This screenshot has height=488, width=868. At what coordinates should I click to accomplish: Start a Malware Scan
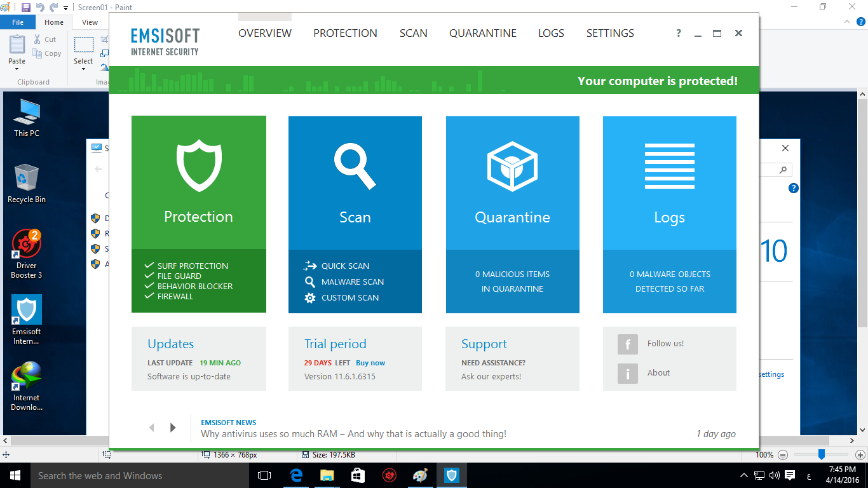[x=344, y=281]
